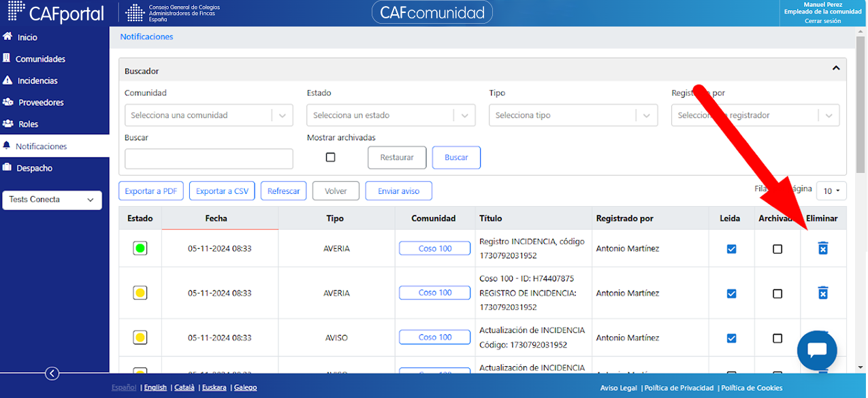Click the house icon next to Inicio
The image size is (868, 398).
pyautogui.click(x=8, y=37)
